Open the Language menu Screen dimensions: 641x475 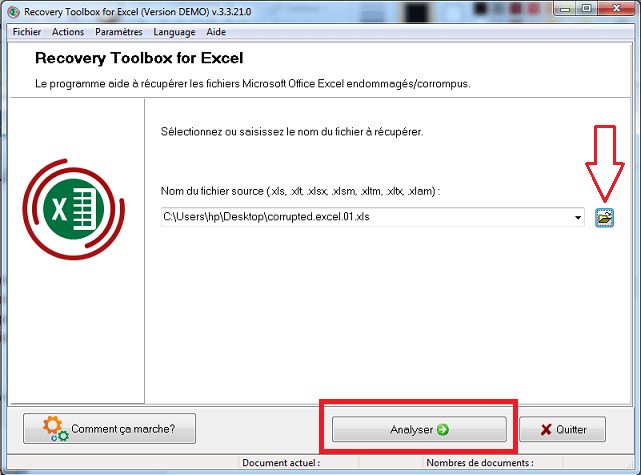click(175, 32)
